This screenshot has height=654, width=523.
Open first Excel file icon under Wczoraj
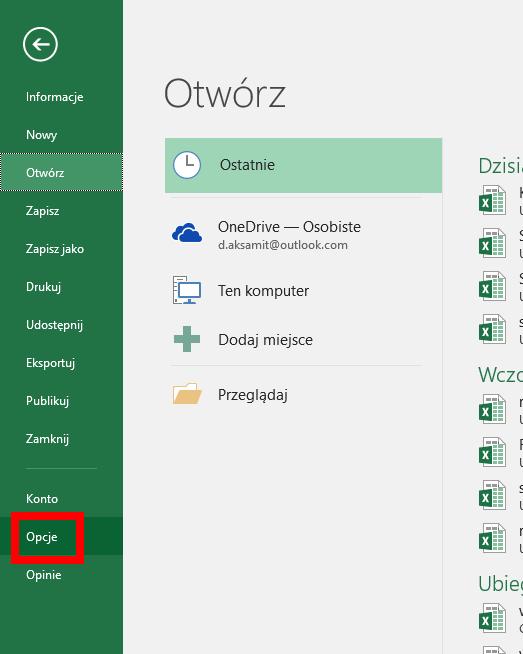pos(493,409)
